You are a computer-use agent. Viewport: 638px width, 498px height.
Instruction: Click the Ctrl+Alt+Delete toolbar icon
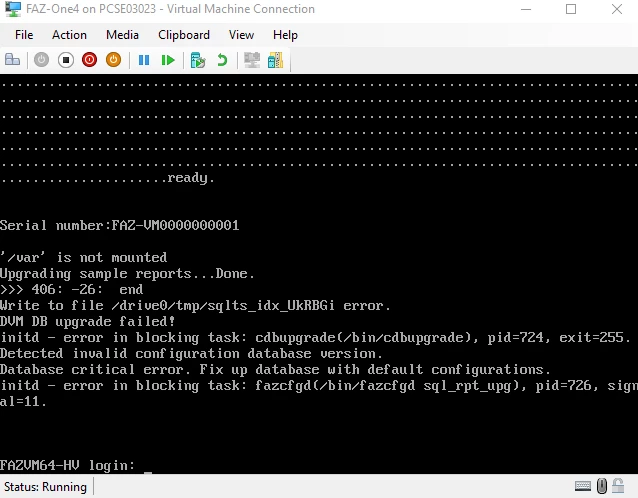pos(12,60)
